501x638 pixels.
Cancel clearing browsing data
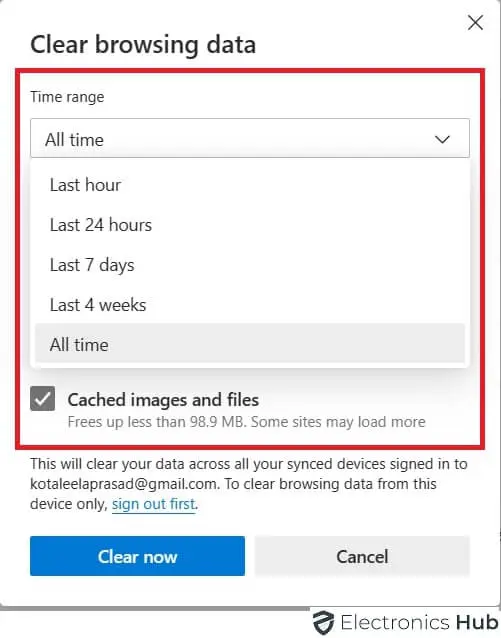click(x=362, y=556)
